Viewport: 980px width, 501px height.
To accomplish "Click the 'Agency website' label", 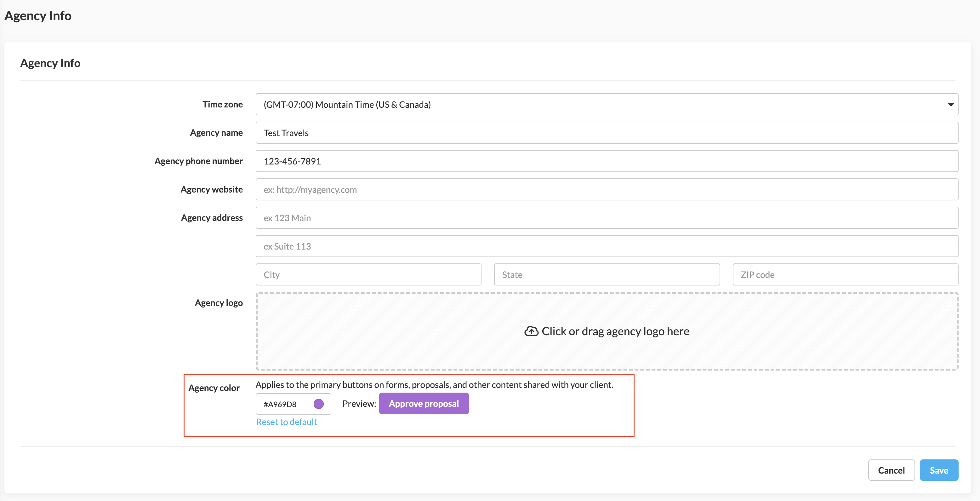I will (x=212, y=190).
